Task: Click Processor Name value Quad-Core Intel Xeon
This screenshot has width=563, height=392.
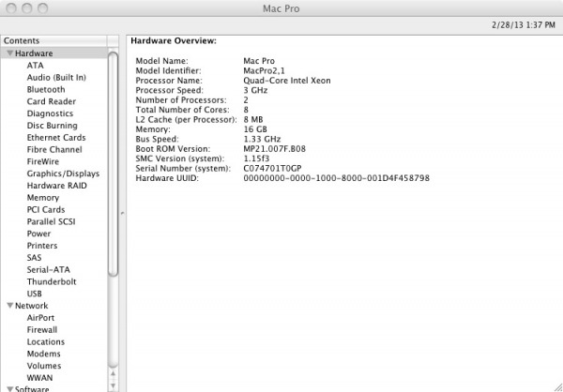Action: tap(287, 81)
